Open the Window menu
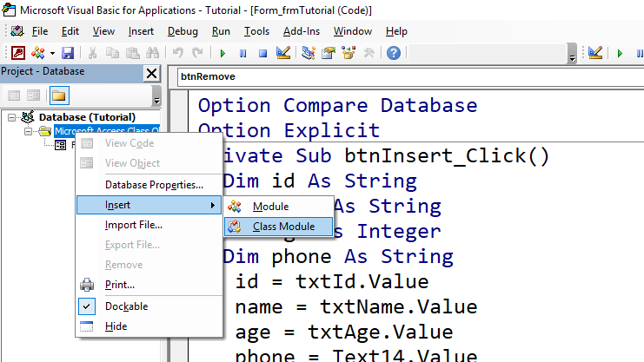Screen dimensions: 644x362 (x=353, y=31)
